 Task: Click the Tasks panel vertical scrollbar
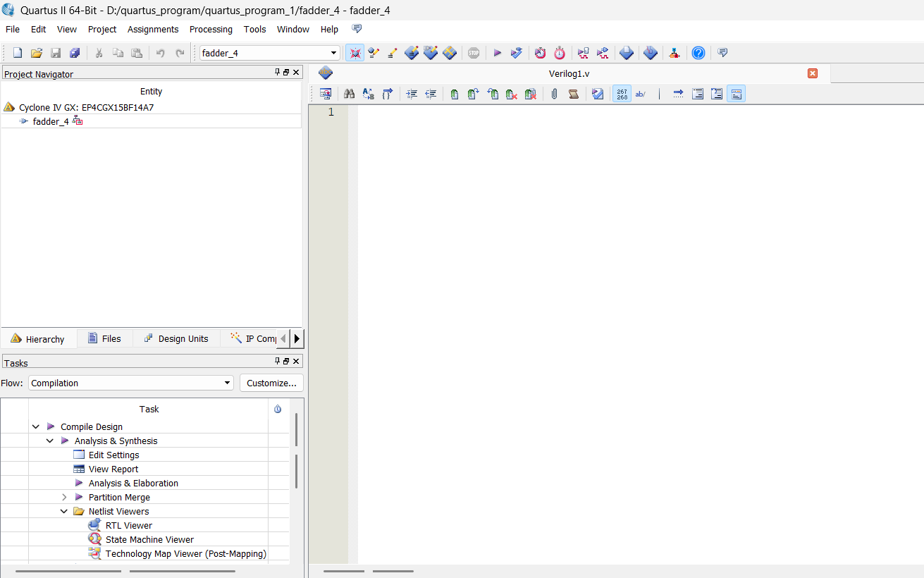[296, 451]
